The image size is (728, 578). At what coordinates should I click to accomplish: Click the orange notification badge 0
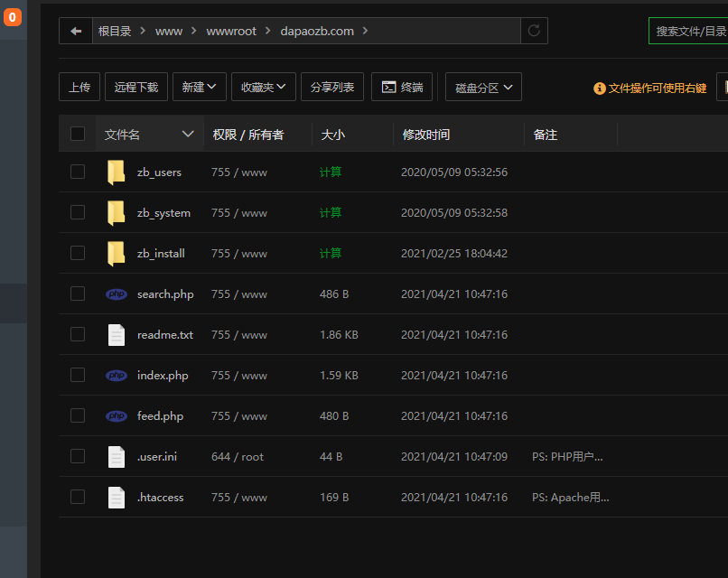(13, 17)
